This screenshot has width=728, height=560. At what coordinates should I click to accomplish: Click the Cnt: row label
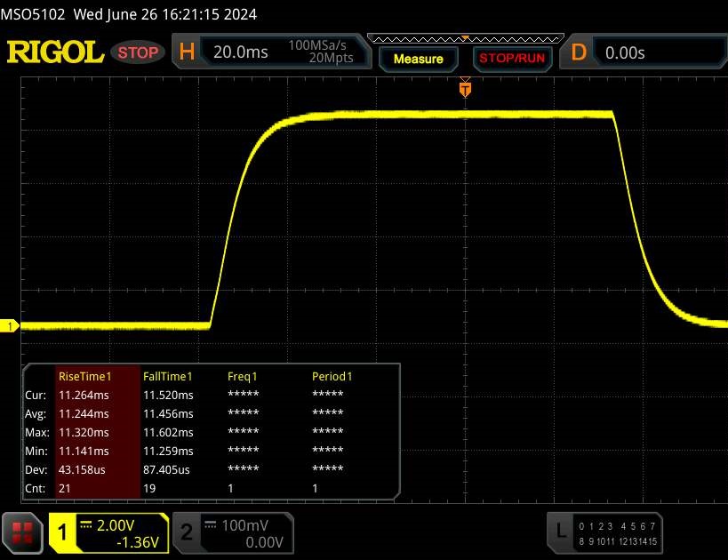(x=36, y=489)
